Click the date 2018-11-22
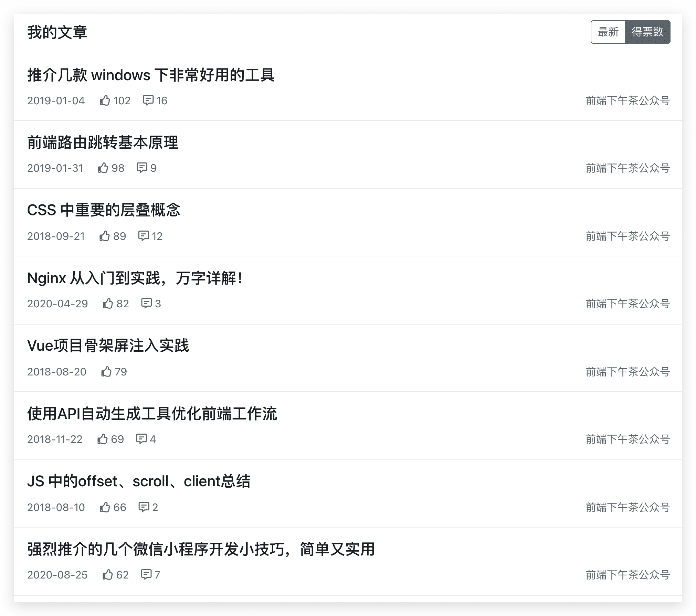The image size is (696, 616). pyautogui.click(x=55, y=439)
